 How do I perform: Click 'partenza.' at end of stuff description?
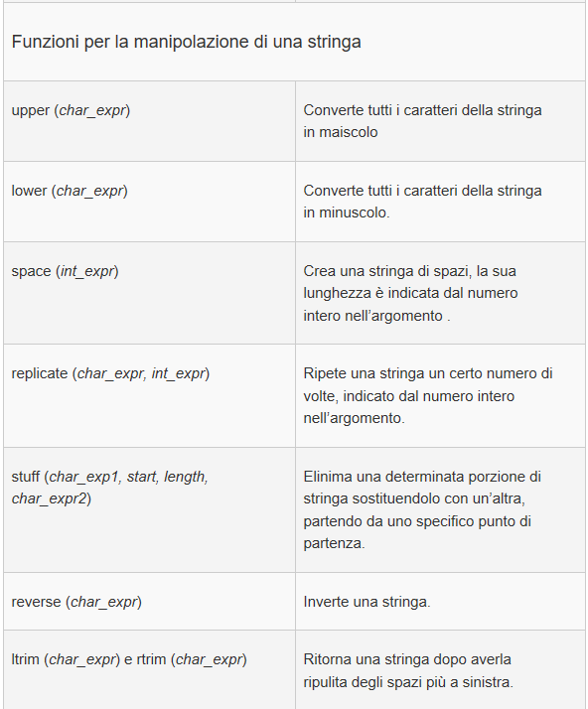(x=334, y=543)
